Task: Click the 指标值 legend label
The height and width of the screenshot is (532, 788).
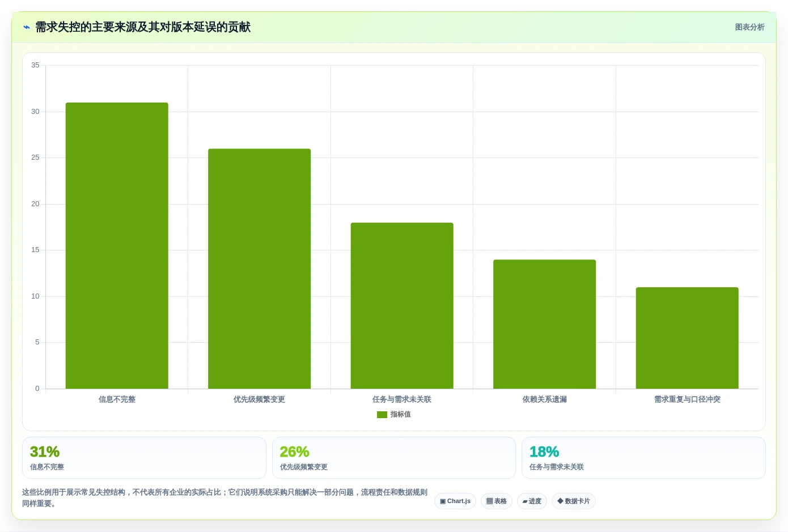Action: pyautogui.click(x=400, y=415)
